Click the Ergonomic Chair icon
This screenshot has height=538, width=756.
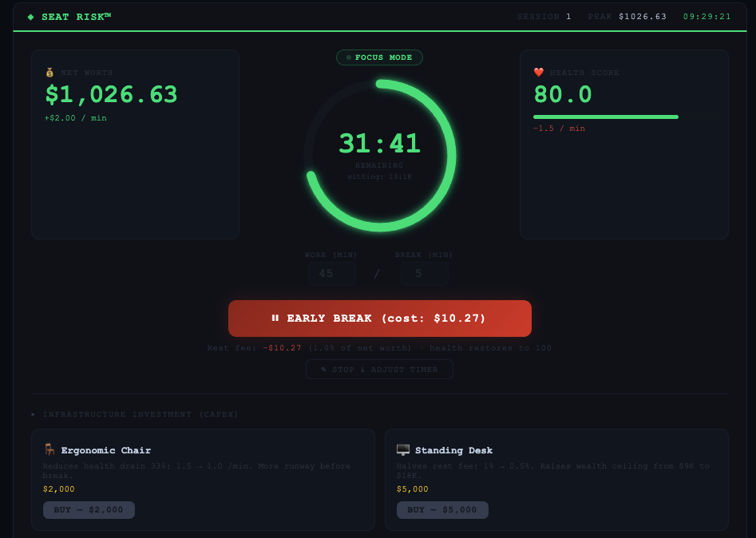(49, 449)
